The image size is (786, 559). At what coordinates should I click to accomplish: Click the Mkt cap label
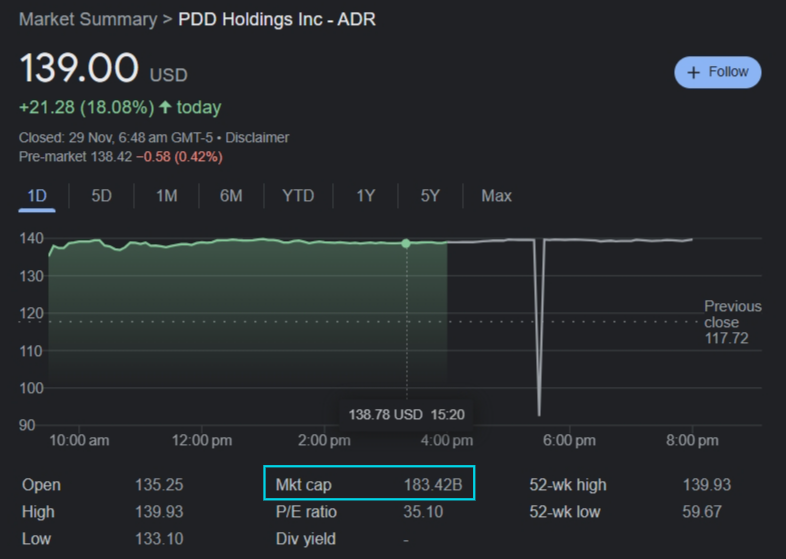pyautogui.click(x=303, y=485)
